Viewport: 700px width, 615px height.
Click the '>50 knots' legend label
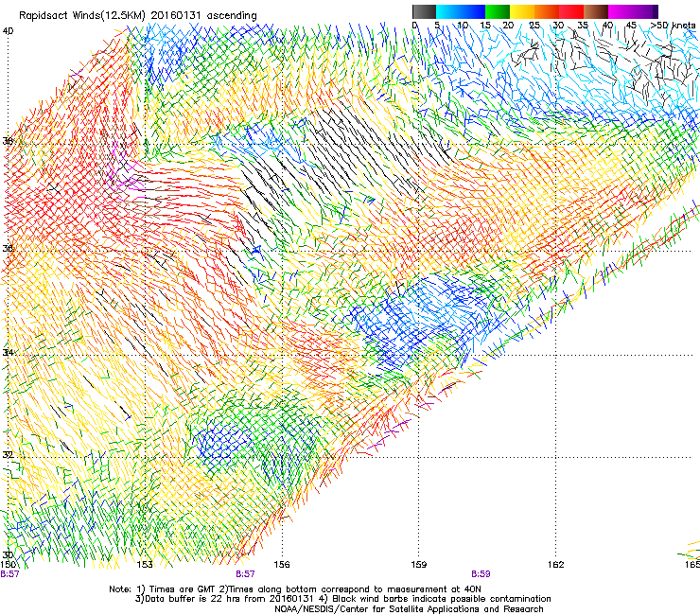click(x=673, y=26)
